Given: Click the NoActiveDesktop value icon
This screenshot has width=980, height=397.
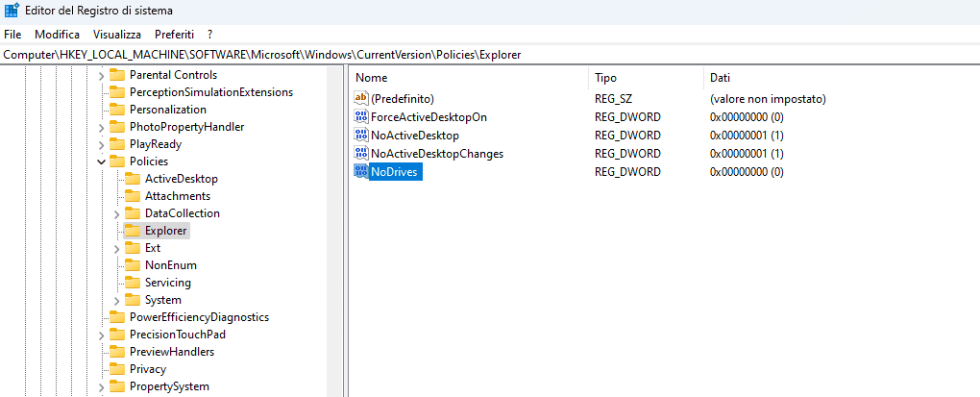Looking at the screenshot, I should (361, 136).
